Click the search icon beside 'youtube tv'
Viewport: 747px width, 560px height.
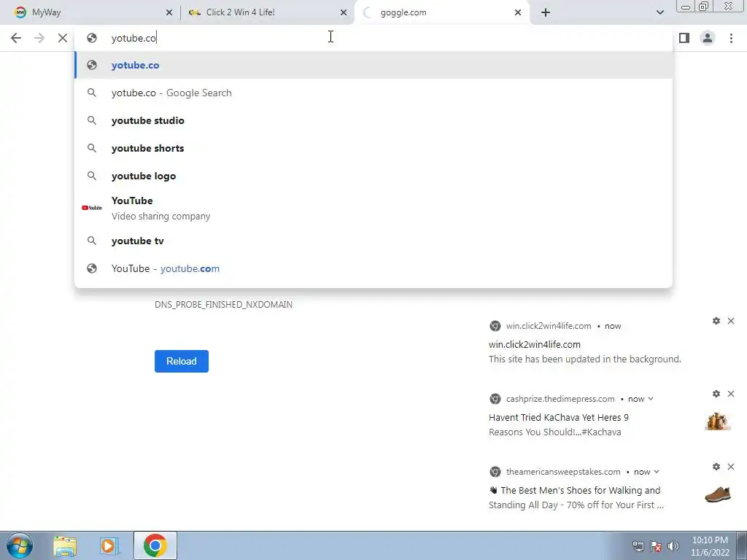(x=92, y=241)
